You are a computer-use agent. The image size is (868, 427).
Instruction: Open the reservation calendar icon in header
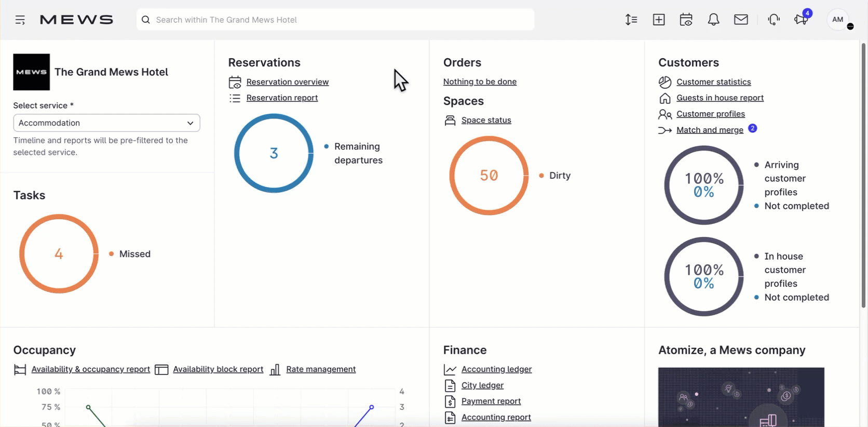[x=686, y=20]
